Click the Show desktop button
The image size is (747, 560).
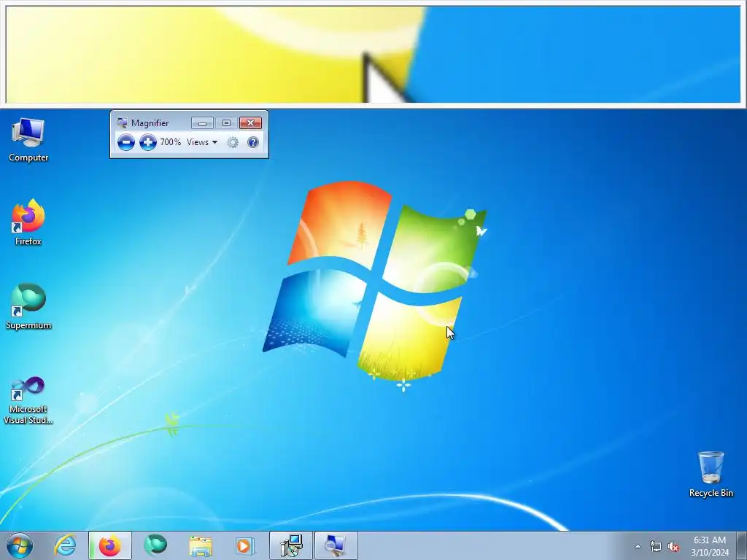(x=741, y=545)
